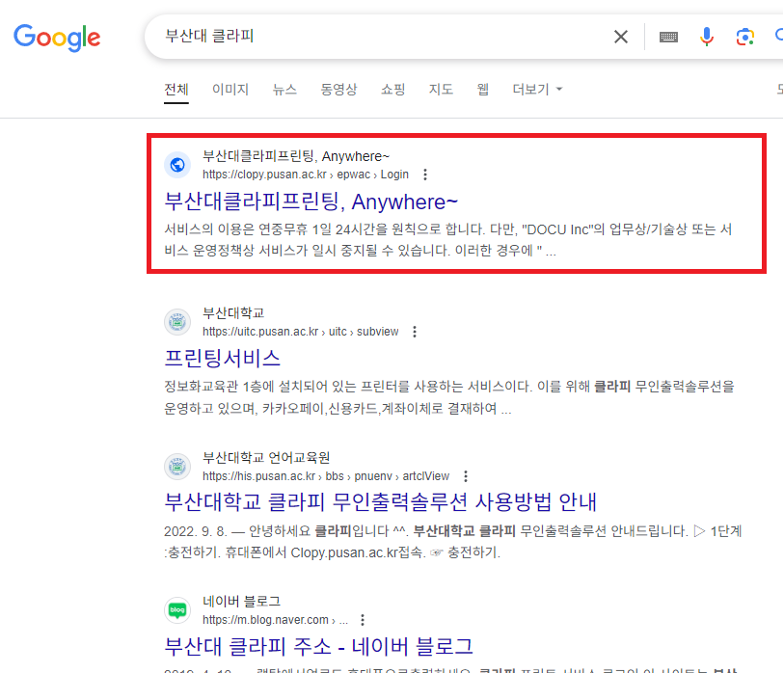Click the clopy.pusan.ac.kr URL breadcrumb
The width and height of the screenshot is (784, 673).
coord(306,175)
